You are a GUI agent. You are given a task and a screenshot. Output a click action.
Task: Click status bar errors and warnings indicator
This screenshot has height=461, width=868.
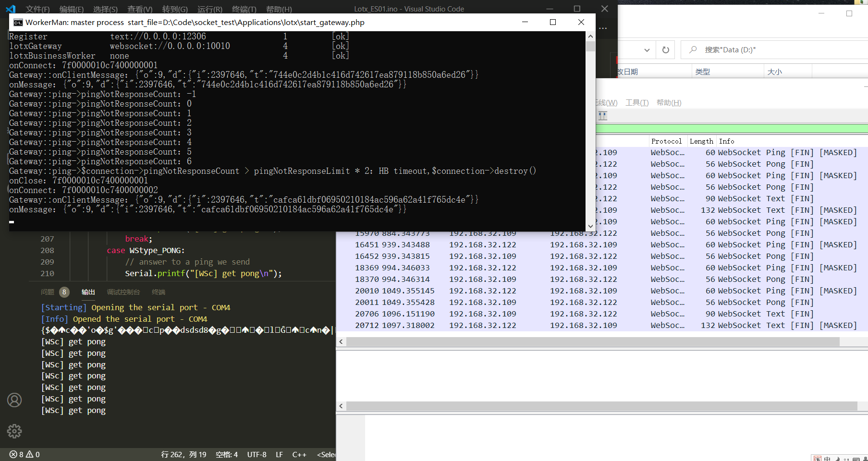coord(24,454)
